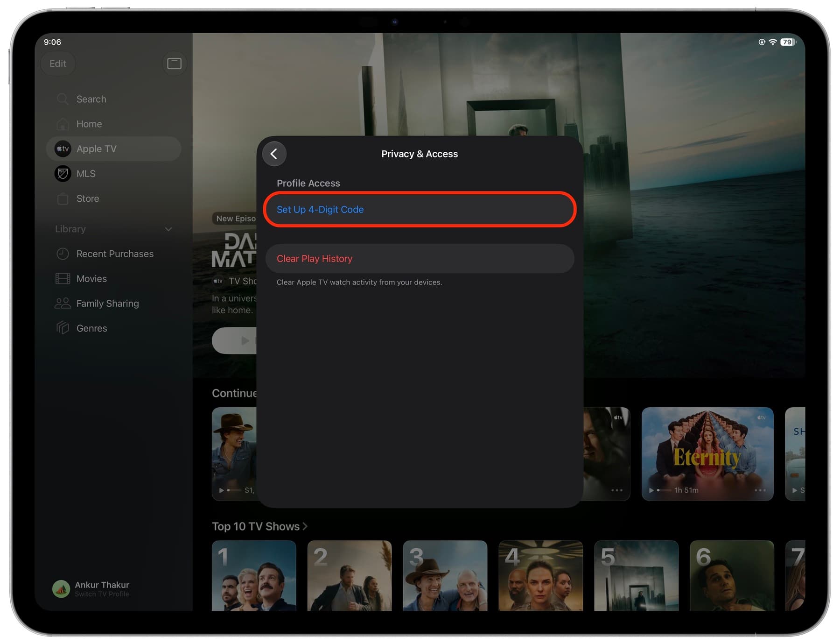Open the number 6 ranked show thumbnail
This screenshot has width=840, height=644.
click(x=732, y=575)
